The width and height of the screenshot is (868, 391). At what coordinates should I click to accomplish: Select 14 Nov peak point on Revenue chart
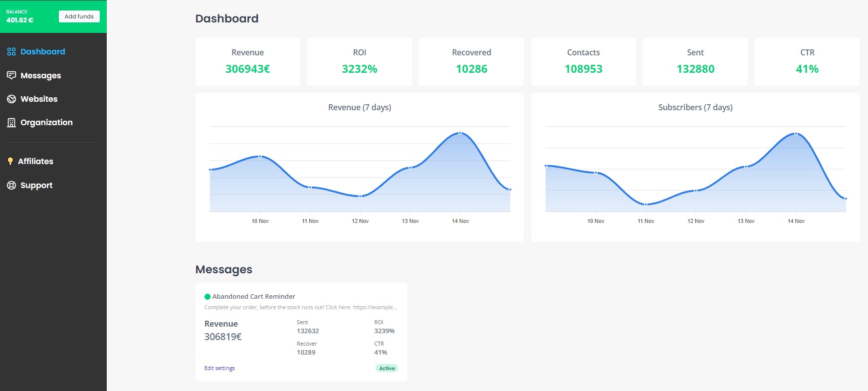click(x=460, y=133)
